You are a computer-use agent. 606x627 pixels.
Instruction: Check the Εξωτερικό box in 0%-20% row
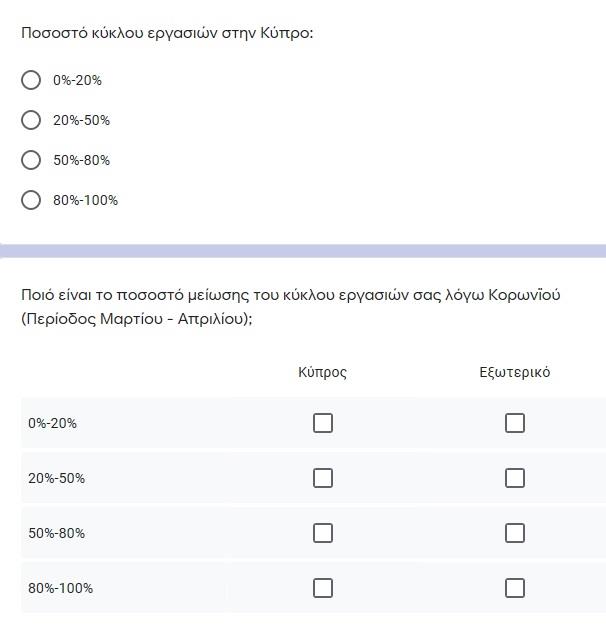515,423
